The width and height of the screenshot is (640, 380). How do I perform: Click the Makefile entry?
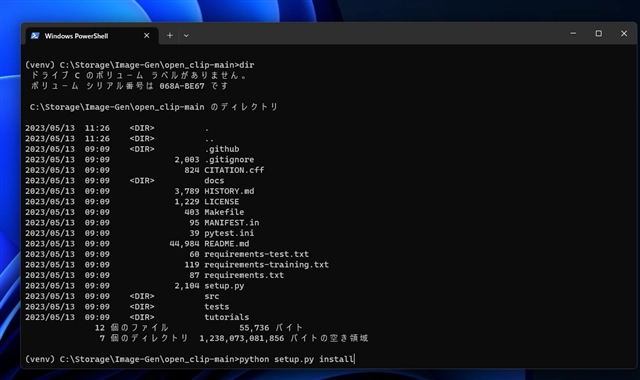click(224, 212)
